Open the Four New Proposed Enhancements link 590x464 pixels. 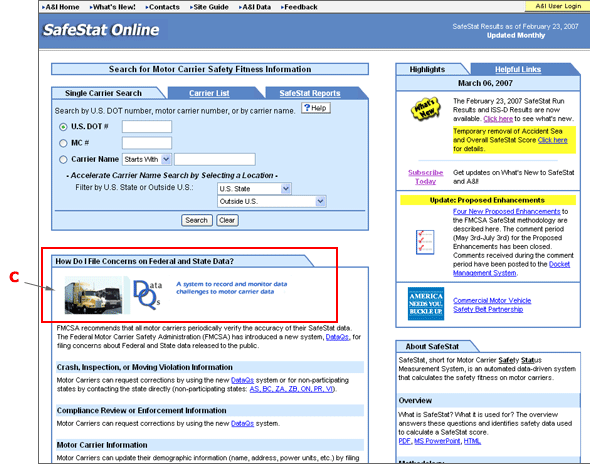point(506,211)
